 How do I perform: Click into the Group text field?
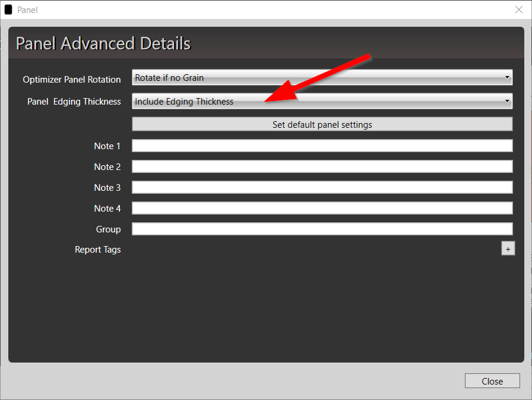pos(322,229)
